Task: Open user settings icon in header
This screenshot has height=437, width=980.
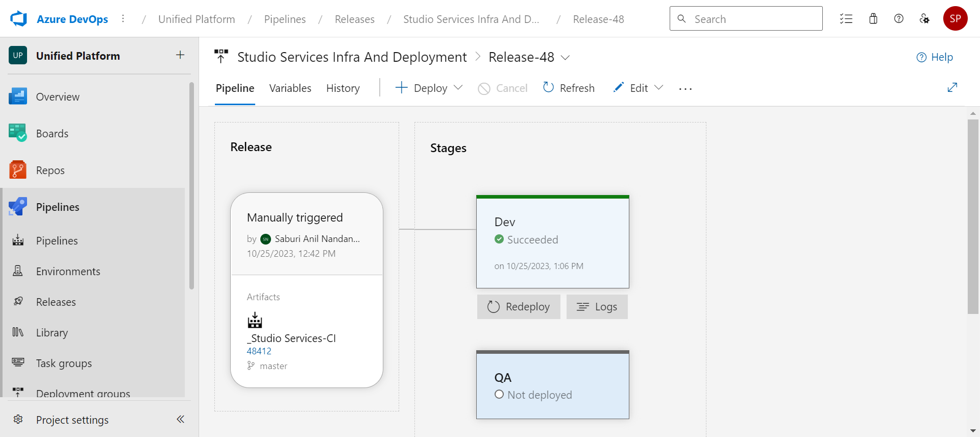Action: click(x=924, y=19)
